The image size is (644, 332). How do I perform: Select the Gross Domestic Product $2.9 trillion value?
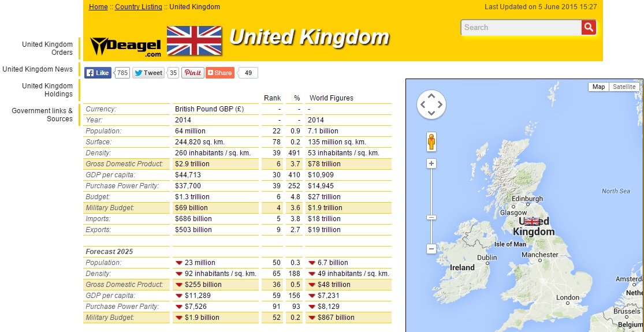tap(192, 164)
